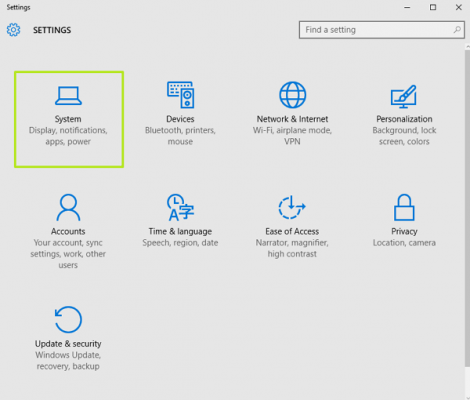This screenshot has height=400, width=470.
Task: Click 'Bluetooth, printers, mouse' description
Action: (x=180, y=136)
